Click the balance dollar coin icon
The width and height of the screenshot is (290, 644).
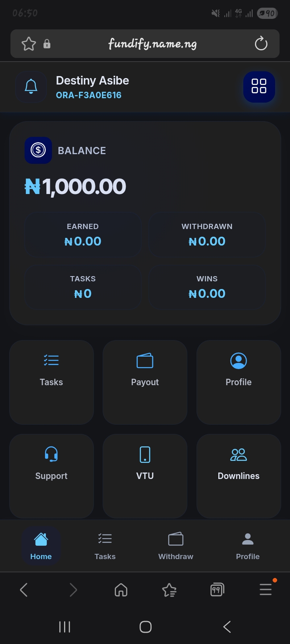point(38,150)
